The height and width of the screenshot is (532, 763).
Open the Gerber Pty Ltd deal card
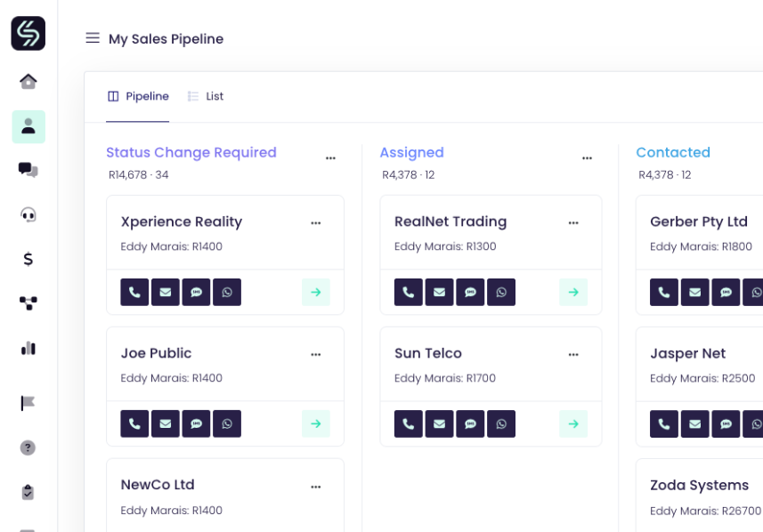(x=698, y=222)
